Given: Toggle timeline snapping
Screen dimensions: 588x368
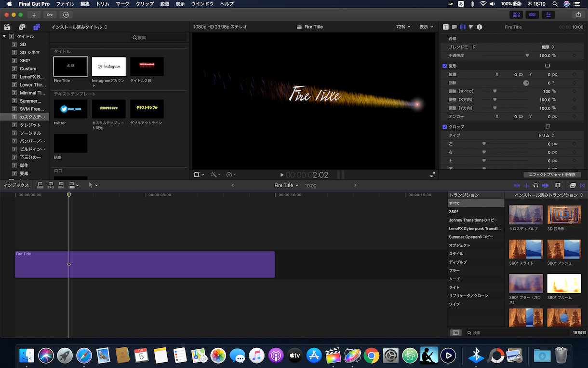Looking at the screenshot, I should [x=545, y=185].
